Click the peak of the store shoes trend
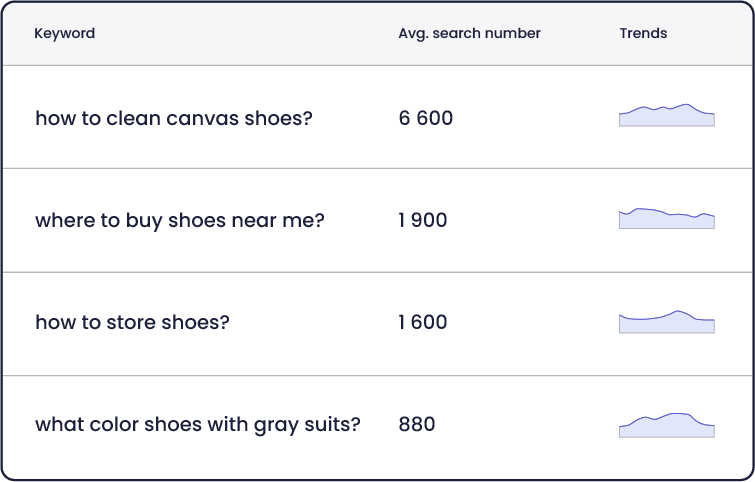 coord(678,312)
